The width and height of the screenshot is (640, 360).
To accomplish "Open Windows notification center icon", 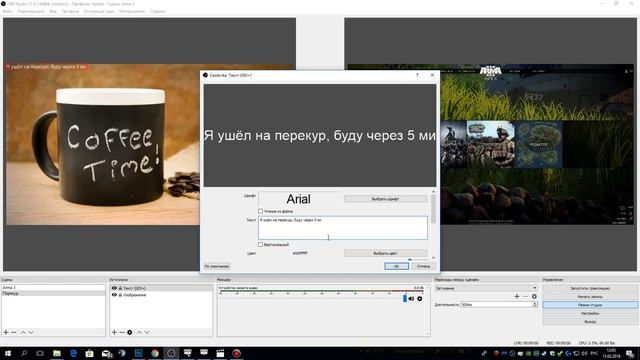I will coord(630,353).
